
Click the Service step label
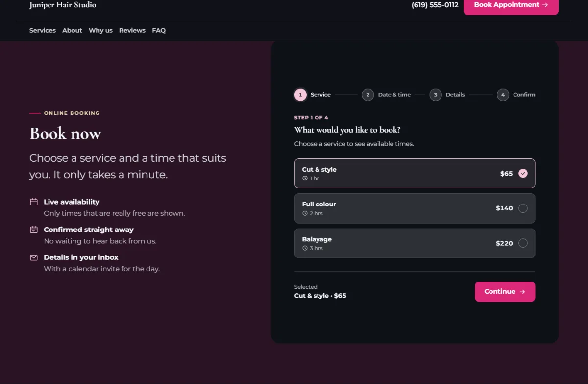click(320, 95)
